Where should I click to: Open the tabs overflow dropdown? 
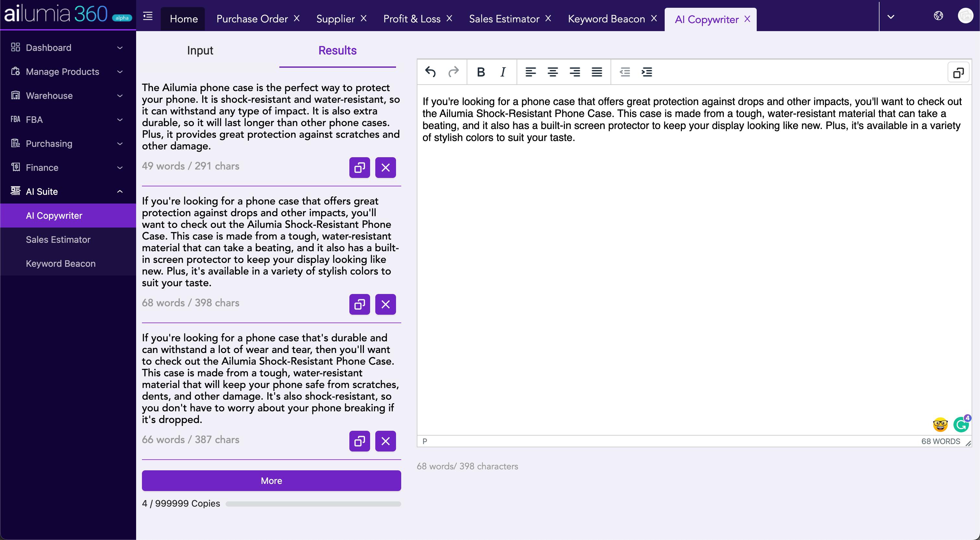[891, 17]
